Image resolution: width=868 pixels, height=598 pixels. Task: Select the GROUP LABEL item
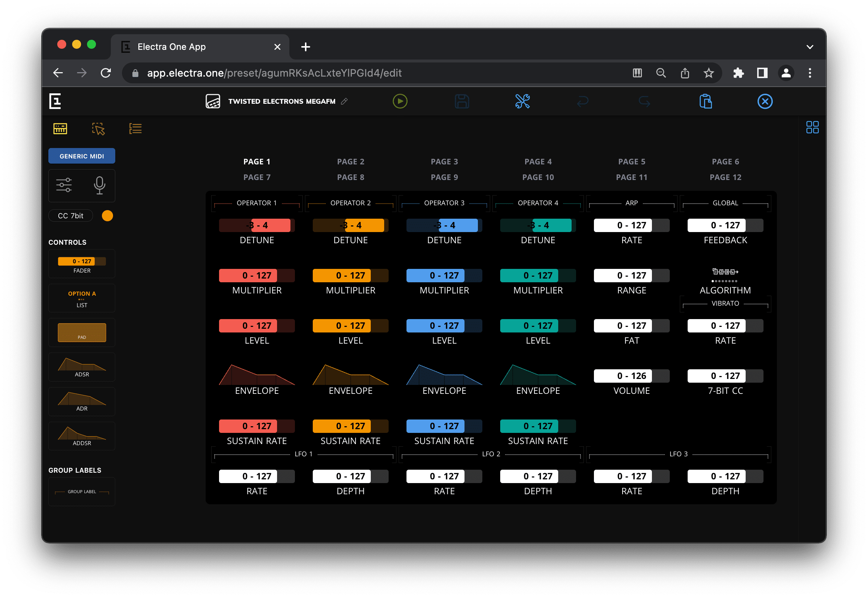[82, 492]
